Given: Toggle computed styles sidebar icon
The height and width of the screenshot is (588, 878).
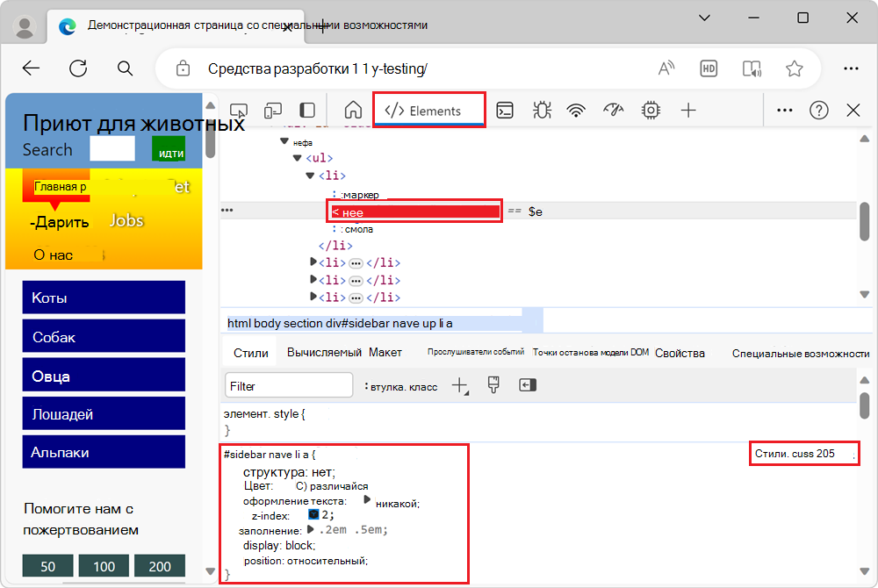Looking at the screenshot, I should point(528,385).
